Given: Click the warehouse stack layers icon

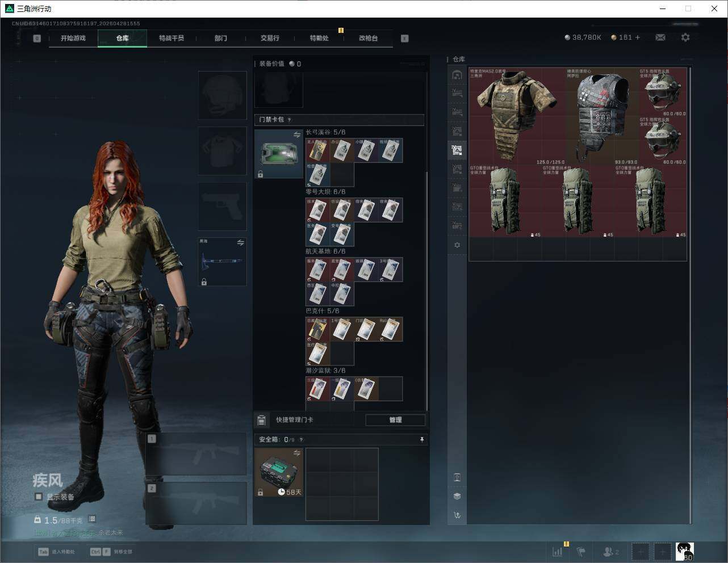Looking at the screenshot, I should (457, 496).
